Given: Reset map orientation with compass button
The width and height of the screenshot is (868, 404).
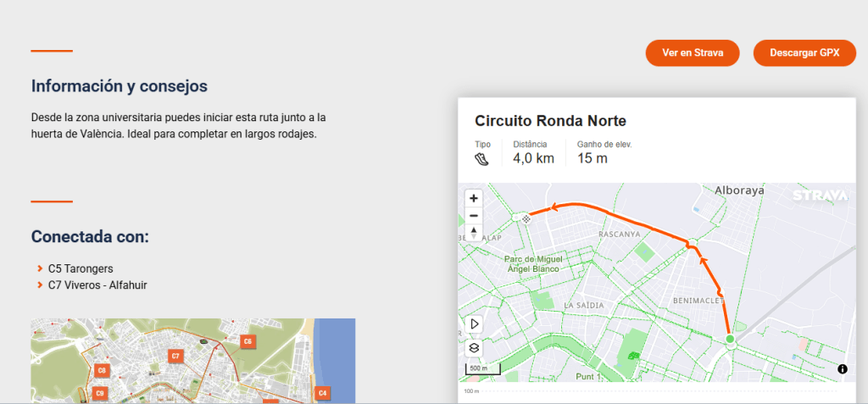Looking at the screenshot, I should 473,232.
